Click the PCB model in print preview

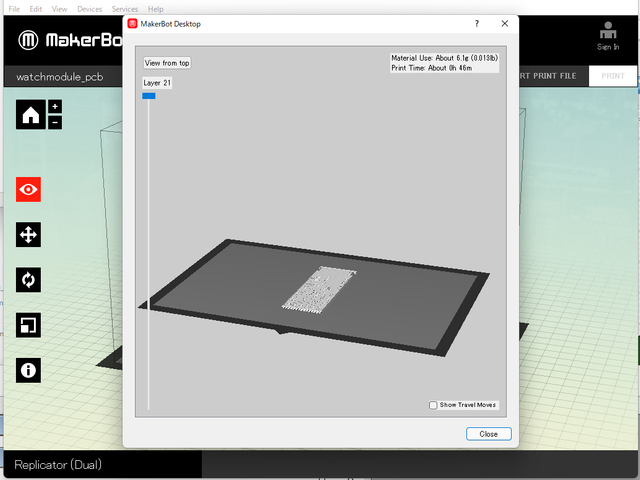coord(320,289)
